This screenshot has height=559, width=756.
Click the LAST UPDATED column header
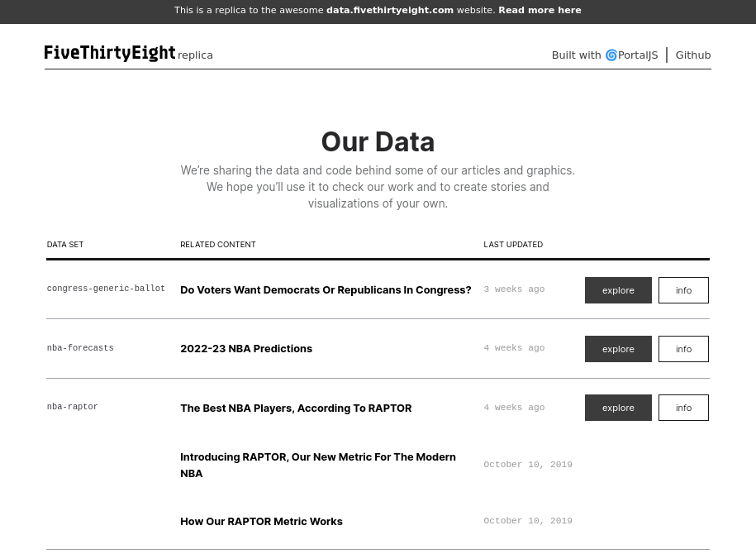(x=513, y=244)
